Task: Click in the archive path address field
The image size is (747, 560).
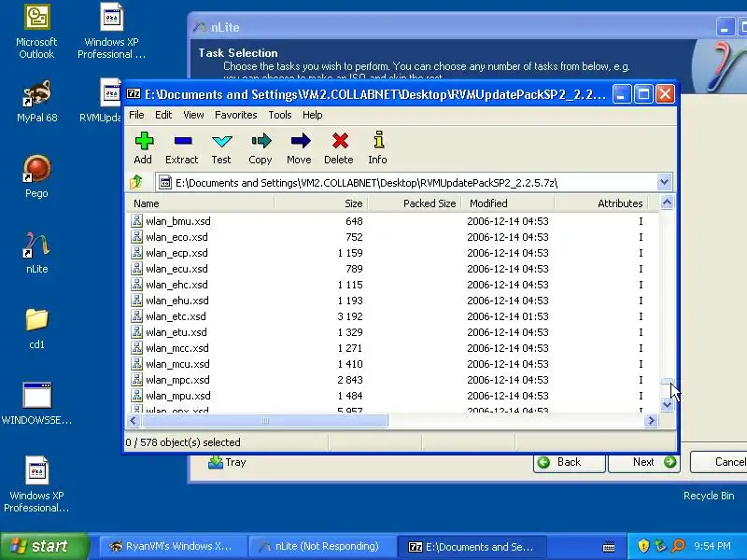Action: click(406, 182)
